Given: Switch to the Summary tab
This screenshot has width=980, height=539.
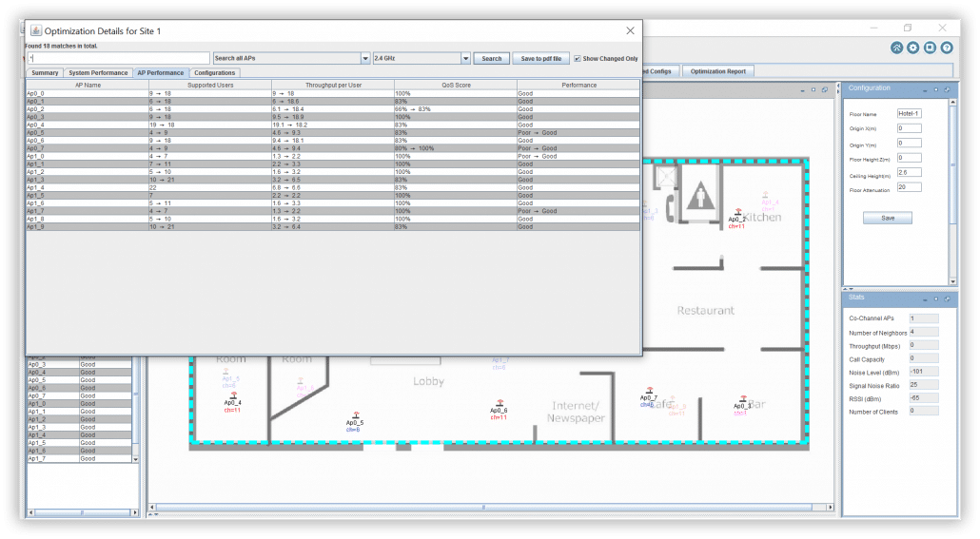Looking at the screenshot, I should tap(45, 72).
